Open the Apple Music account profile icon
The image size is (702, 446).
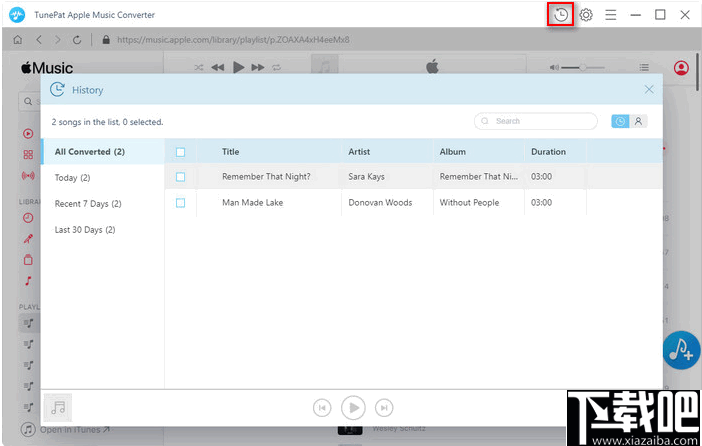coord(681,68)
